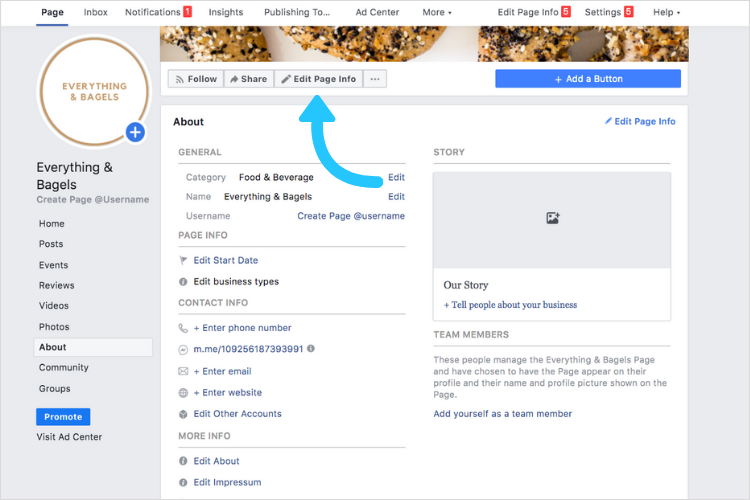The width and height of the screenshot is (750, 500).
Task: Click Visit Ad Center link
Action: tap(69, 437)
